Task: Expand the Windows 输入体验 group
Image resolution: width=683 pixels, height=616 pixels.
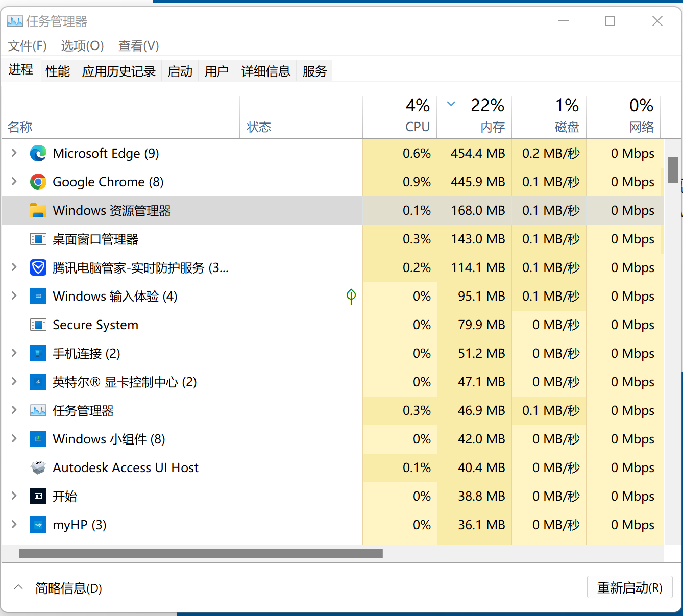Action: coord(14,295)
